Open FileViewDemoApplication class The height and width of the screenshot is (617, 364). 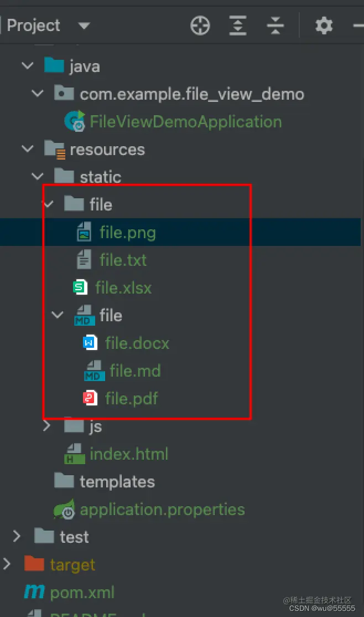(185, 122)
